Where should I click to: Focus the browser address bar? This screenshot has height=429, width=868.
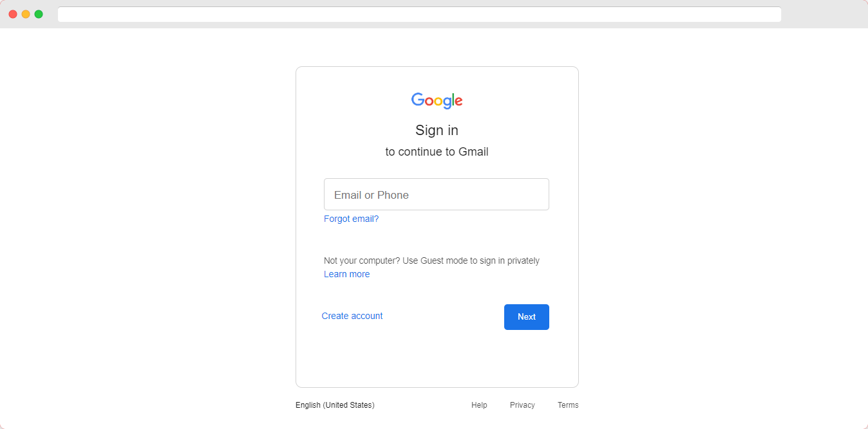pos(419,14)
